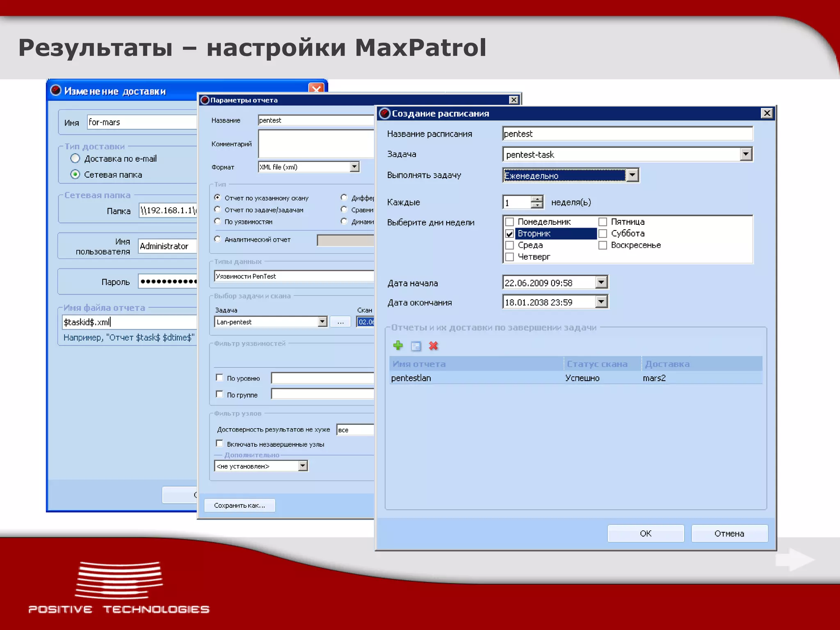Open the Дата начала date dropdown
Screen dimensions: 840x630
[601, 282]
